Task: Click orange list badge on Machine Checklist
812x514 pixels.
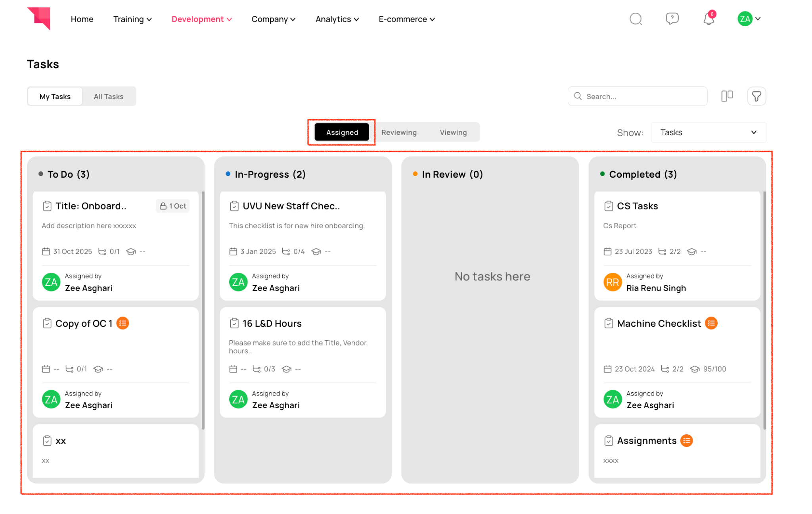Action: [711, 323]
